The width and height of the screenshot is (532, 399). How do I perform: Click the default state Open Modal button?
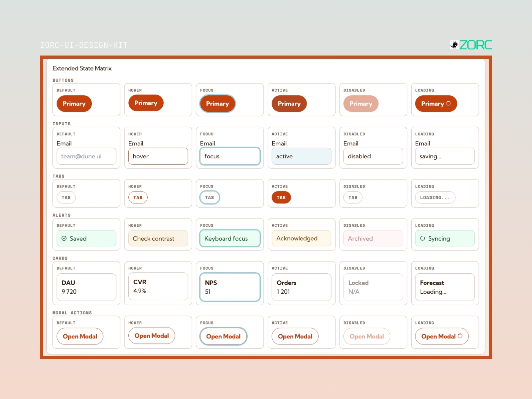click(80, 336)
